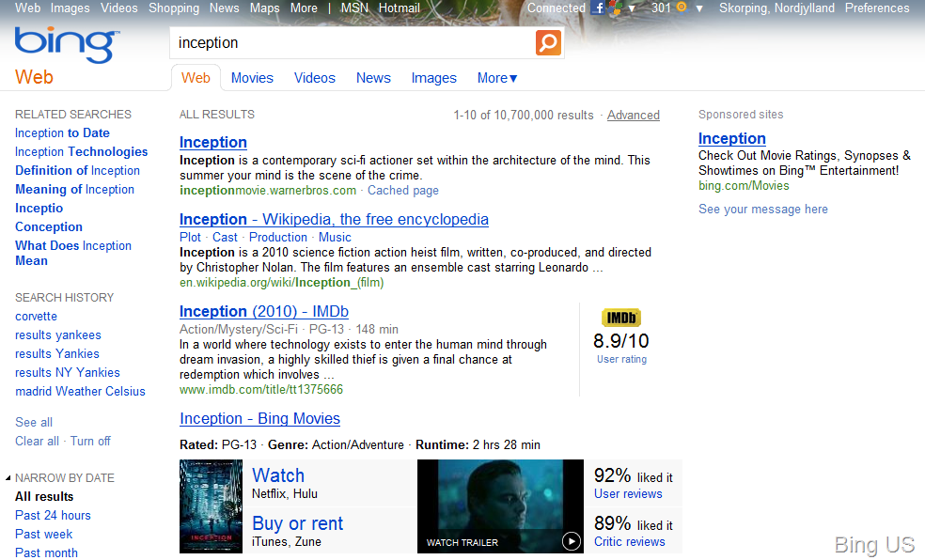Screen dimensions: 925x560
Task: Click the imdb.com/title/tt1375666 green URL
Action: (260, 390)
